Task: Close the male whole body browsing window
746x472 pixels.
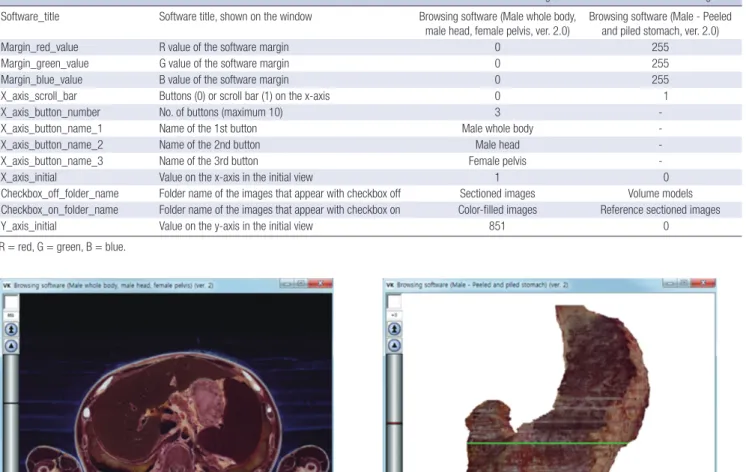Action: 320,284
